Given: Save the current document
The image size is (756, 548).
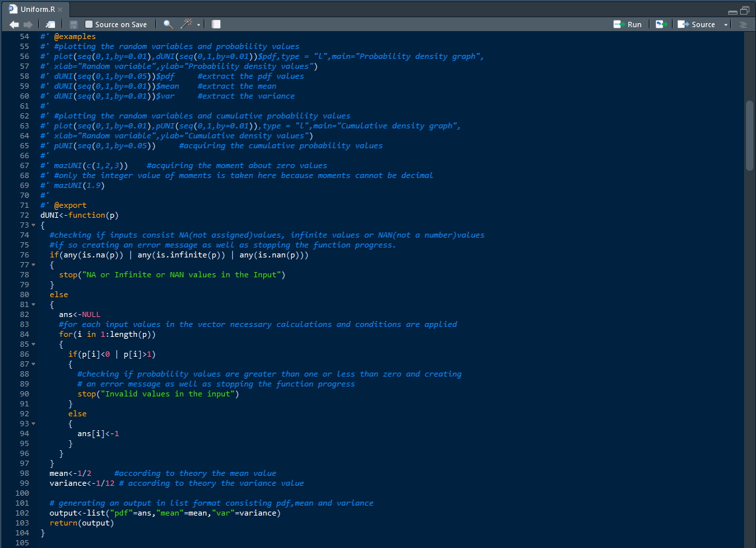Looking at the screenshot, I should click(x=74, y=24).
